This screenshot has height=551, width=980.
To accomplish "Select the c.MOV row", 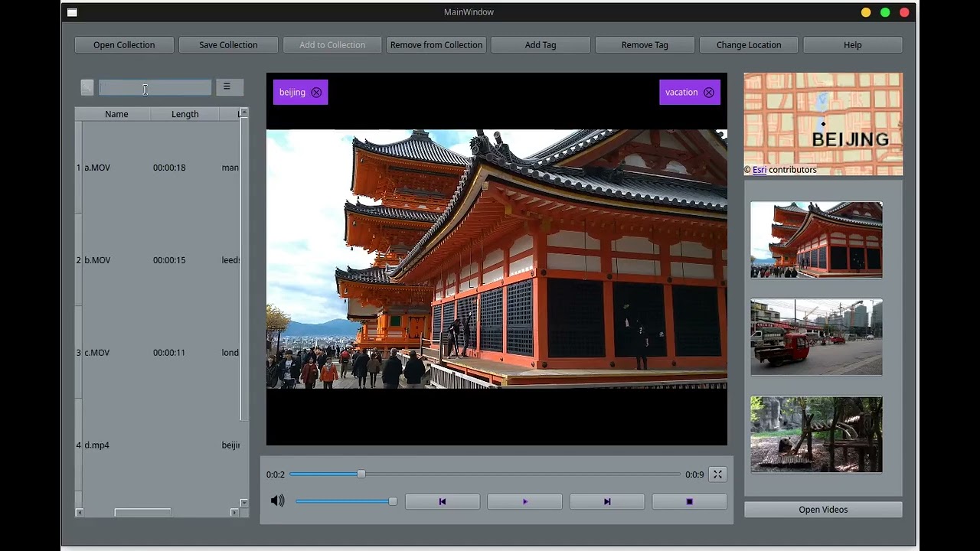I will (x=161, y=353).
